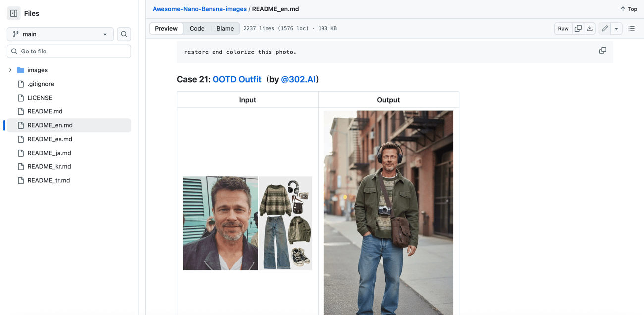Expand the images folder chevron
The height and width of the screenshot is (315, 644).
[x=10, y=70]
